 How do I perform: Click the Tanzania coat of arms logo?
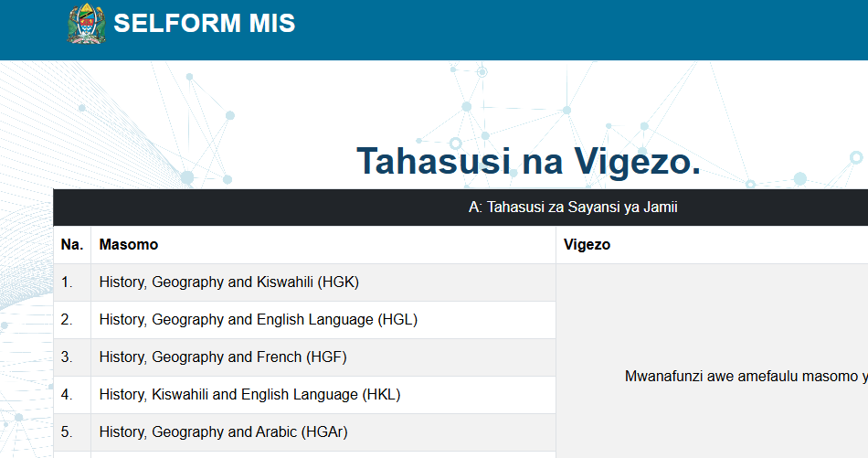tap(87, 24)
